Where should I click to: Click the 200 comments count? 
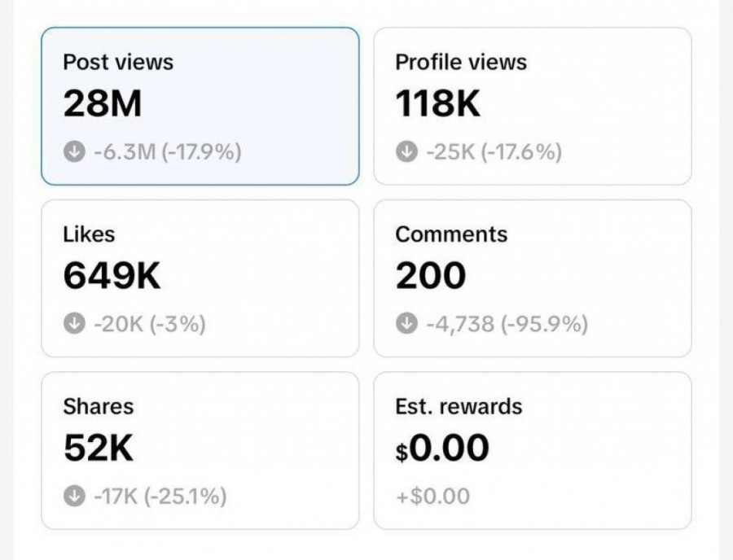pos(431,277)
